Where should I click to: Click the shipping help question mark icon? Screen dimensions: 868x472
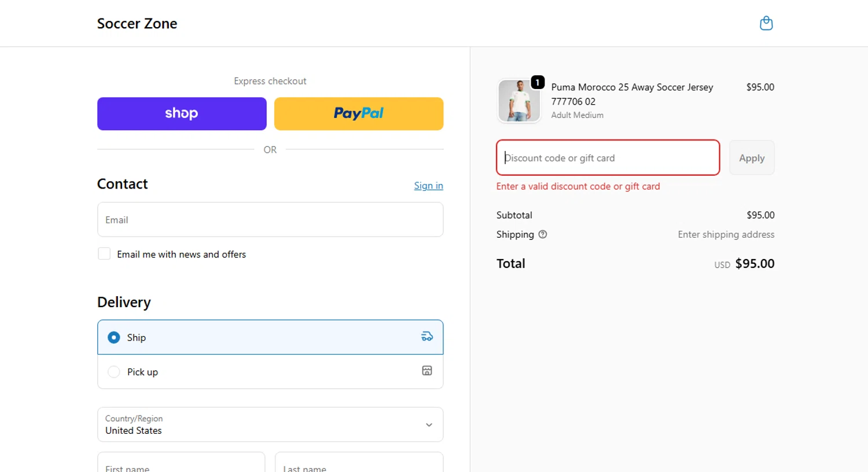click(x=543, y=234)
